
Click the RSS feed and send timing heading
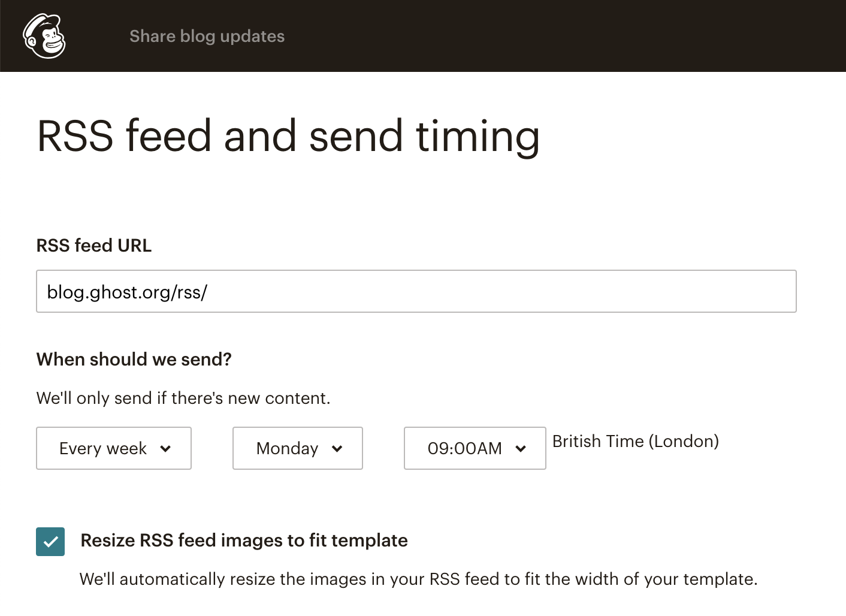(x=288, y=136)
